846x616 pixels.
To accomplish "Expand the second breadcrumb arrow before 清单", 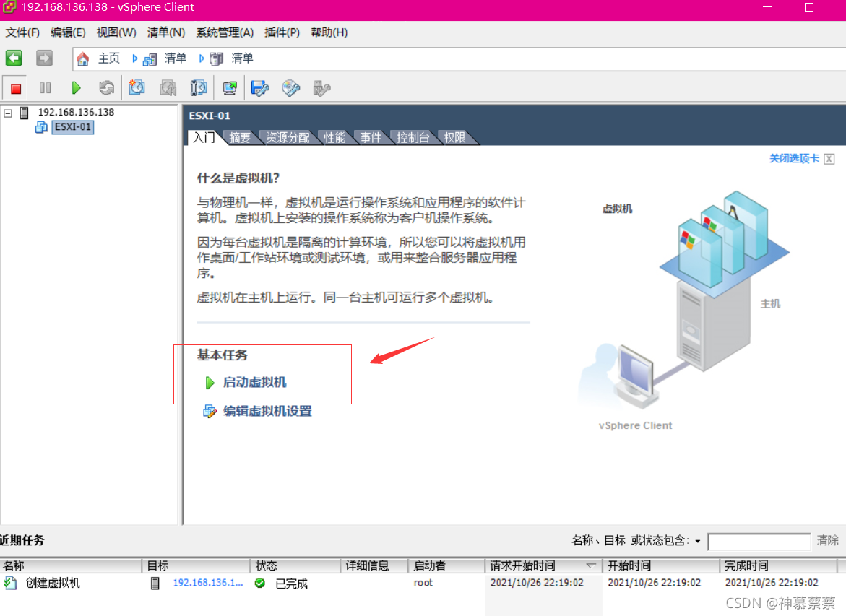I will 202,58.
